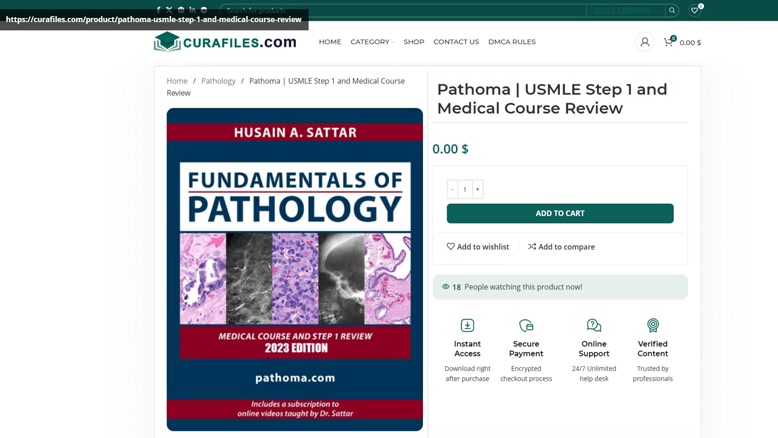Click the quantity input field
778x438 pixels.
pyautogui.click(x=465, y=189)
